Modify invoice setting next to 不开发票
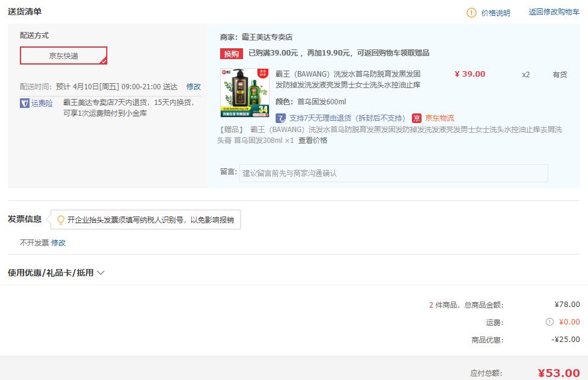This screenshot has width=588, height=380. (x=58, y=242)
